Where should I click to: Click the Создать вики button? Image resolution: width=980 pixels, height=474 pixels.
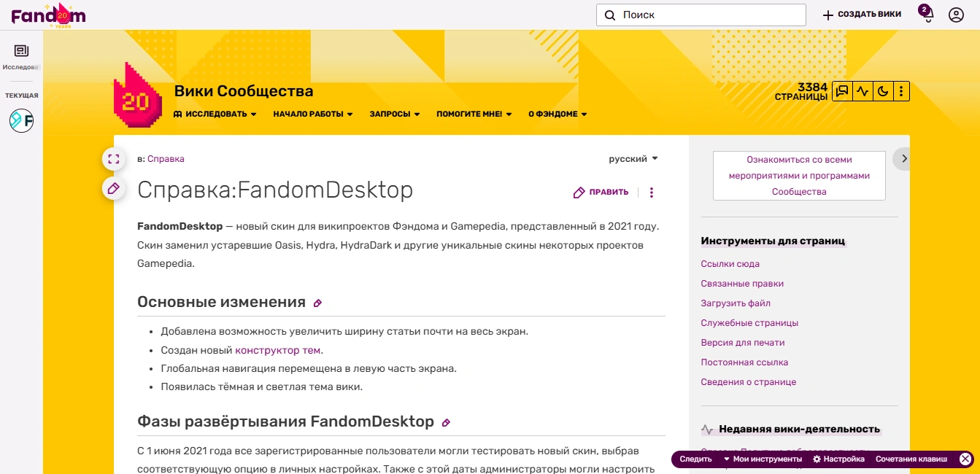(862, 15)
